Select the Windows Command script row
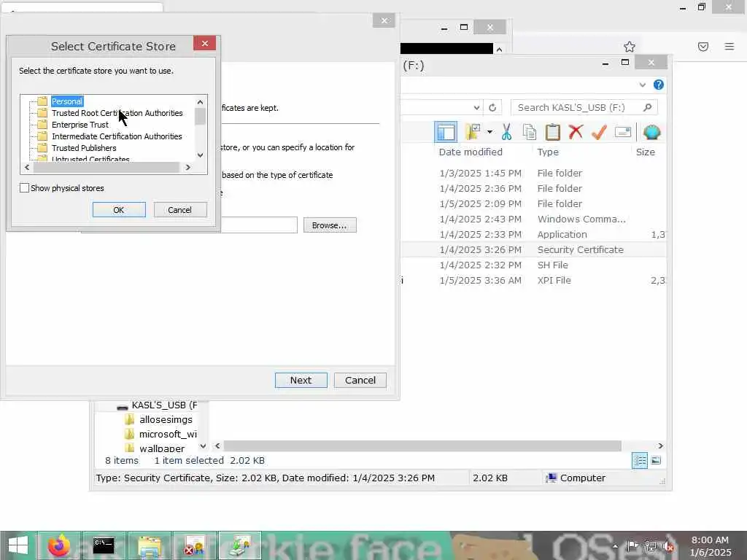This screenshot has width=747, height=560. tap(533, 219)
